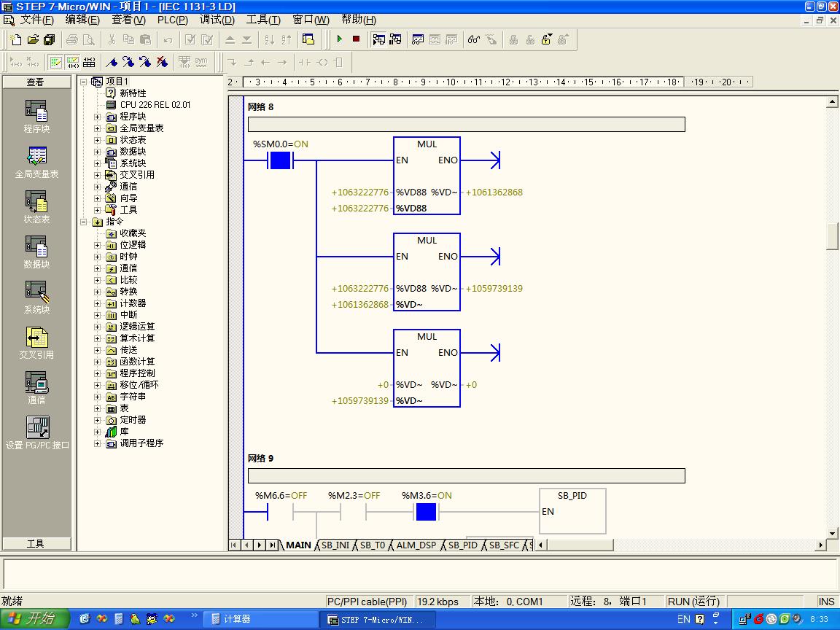
Task: Expand the 位逻辑 instruction folder
Action: [x=98, y=245]
